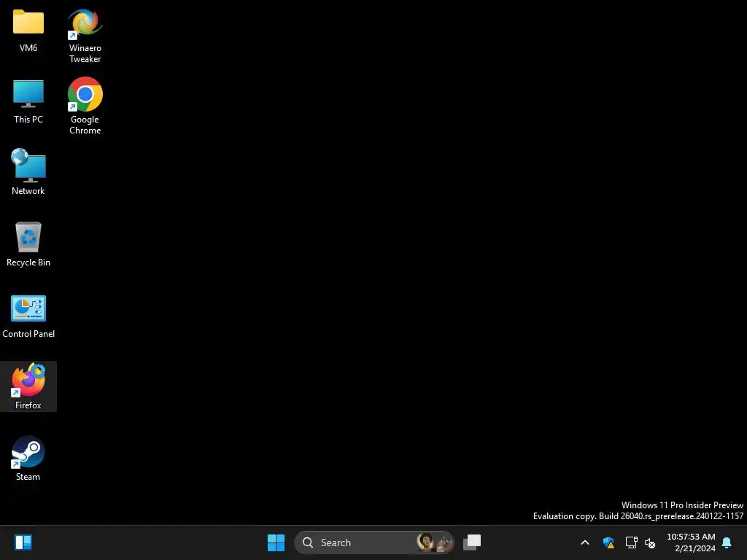
Task: Open network status tray icon
Action: (x=631, y=542)
